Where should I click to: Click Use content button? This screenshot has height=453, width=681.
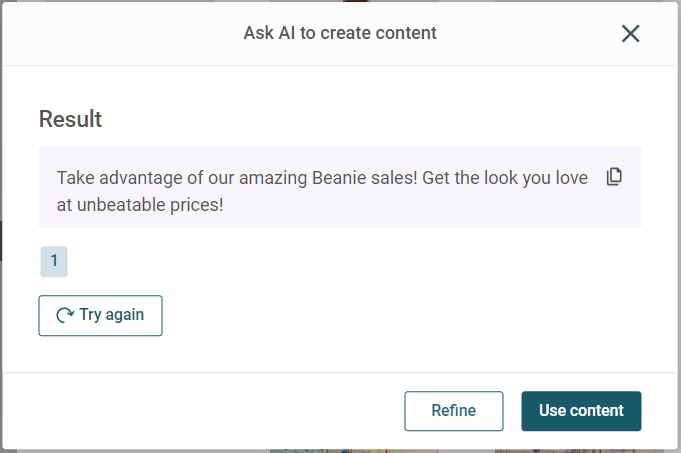(581, 411)
